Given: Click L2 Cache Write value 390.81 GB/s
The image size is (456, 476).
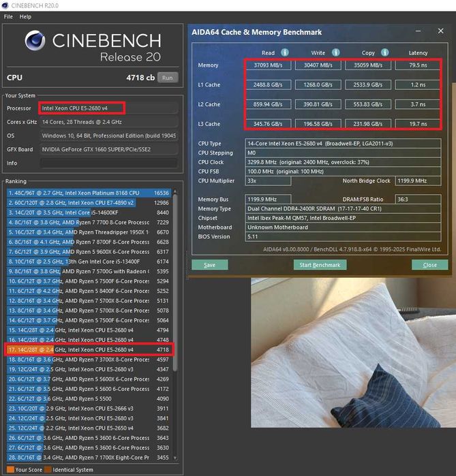Looking at the screenshot, I should (x=318, y=104).
